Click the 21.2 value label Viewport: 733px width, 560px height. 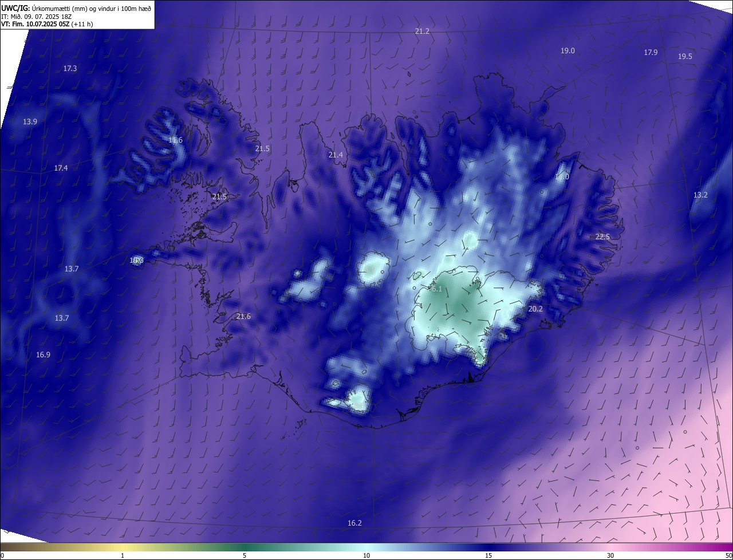click(422, 31)
